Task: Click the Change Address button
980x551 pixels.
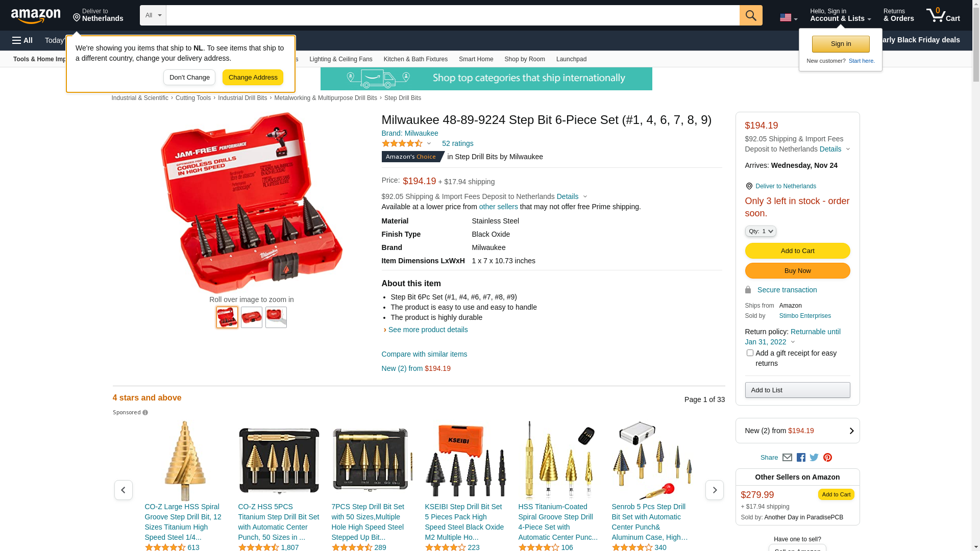Action: [253, 78]
